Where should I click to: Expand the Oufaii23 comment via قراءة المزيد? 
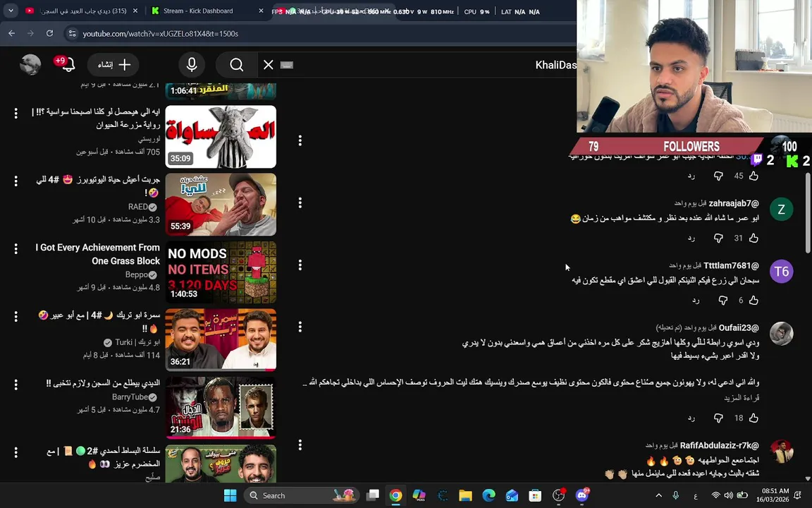742,398
